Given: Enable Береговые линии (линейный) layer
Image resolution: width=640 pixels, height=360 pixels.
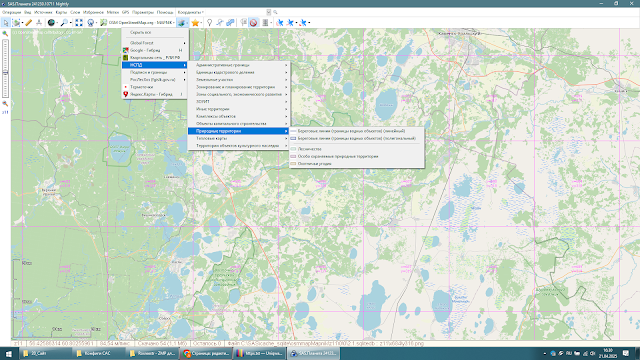Looking at the screenshot, I should 357,131.
